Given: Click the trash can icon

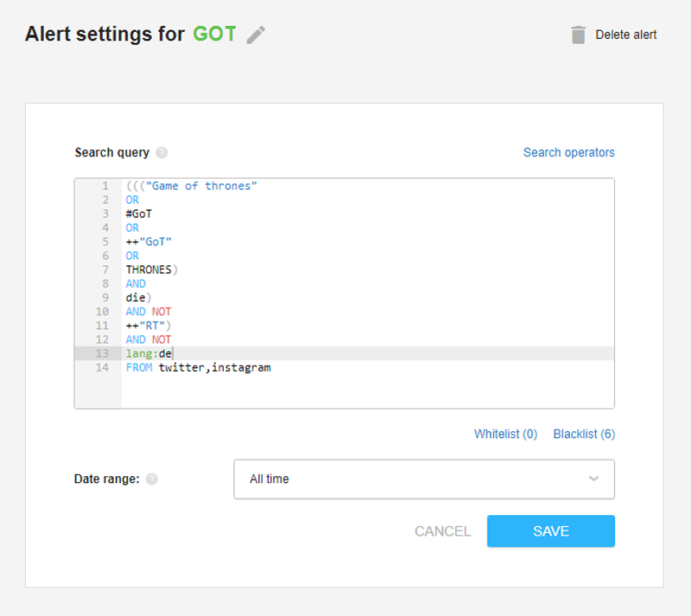Looking at the screenshot, I should [578, 35].
